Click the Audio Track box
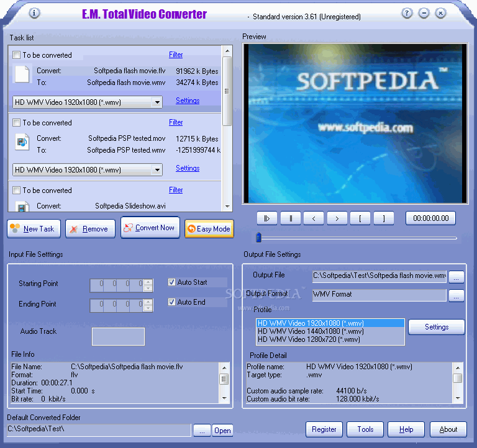The width and height of the screenshot is (477, 448). coord(119,336)
